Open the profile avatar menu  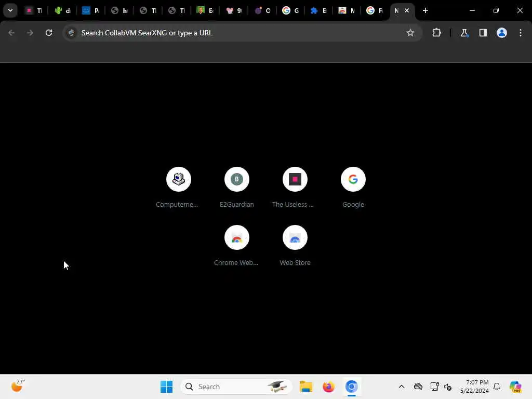pyautogui.click(x=502, y=33)
